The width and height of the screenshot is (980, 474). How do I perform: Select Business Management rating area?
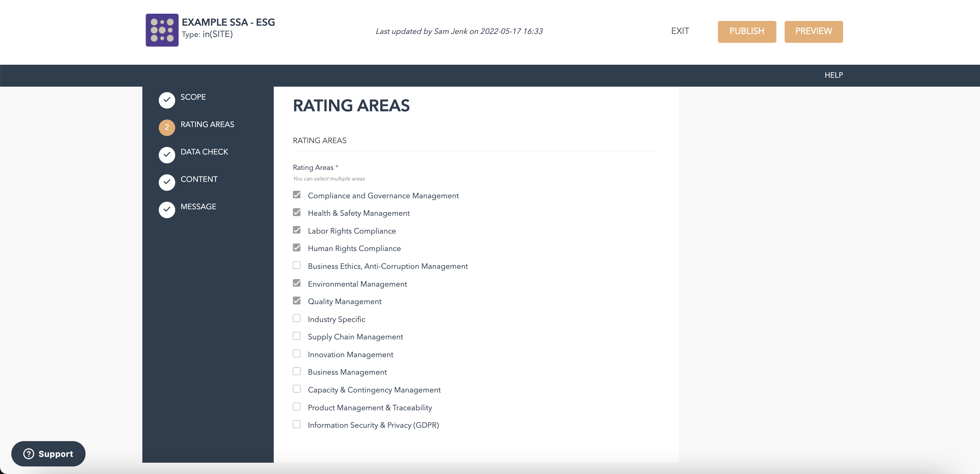click(297, 372)
